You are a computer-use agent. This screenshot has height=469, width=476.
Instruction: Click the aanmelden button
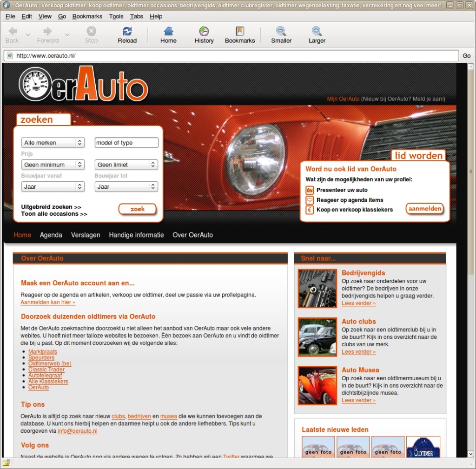point(424,209)
